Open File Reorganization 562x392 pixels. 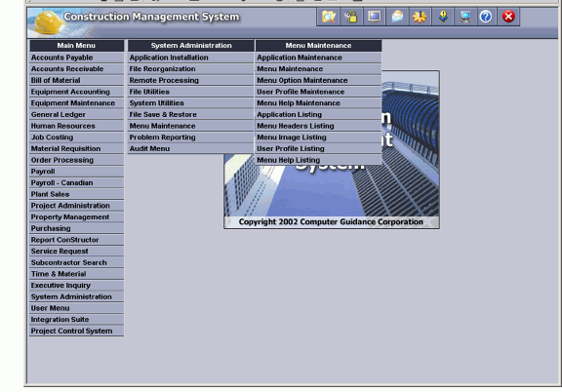pyautogui.click(x=190, y=69)
